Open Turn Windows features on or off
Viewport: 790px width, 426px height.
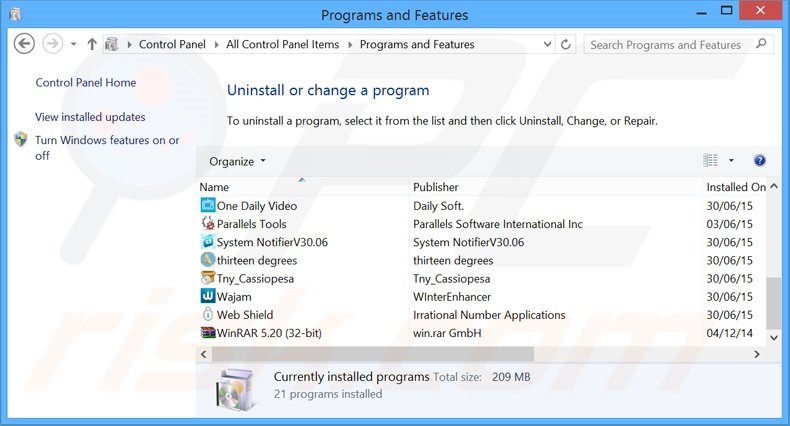point(107,148)
